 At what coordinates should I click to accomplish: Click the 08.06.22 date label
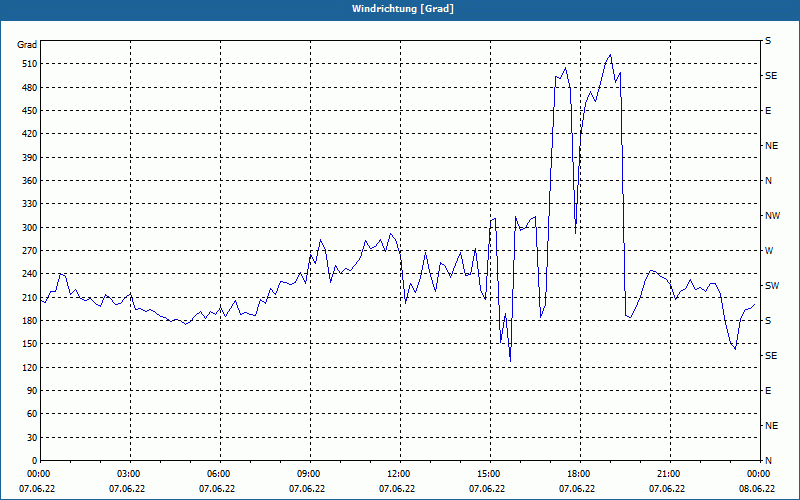pos(757,489)
